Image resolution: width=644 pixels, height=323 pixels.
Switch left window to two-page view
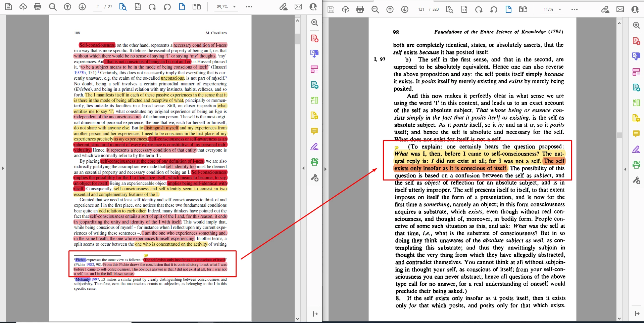(197, 7)
